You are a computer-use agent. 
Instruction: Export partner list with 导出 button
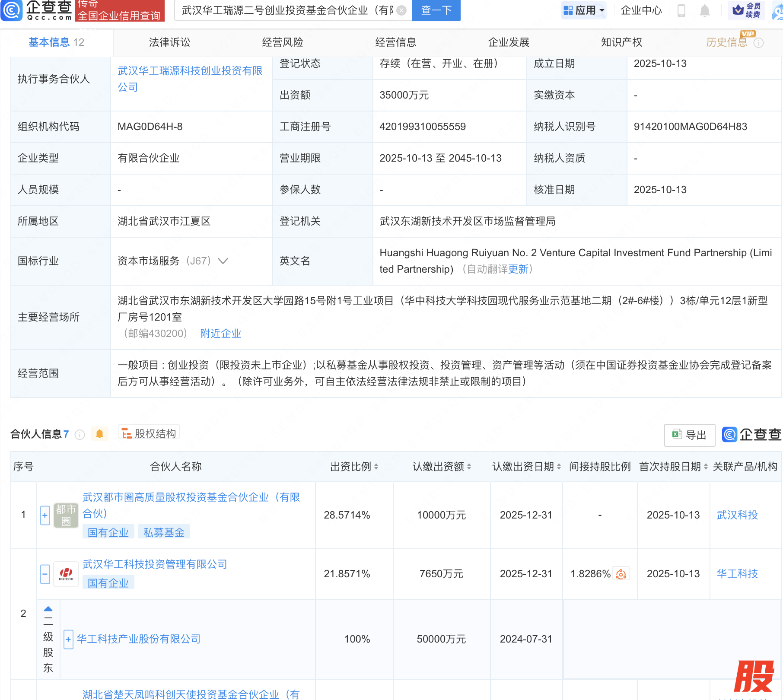coord(689,435)
